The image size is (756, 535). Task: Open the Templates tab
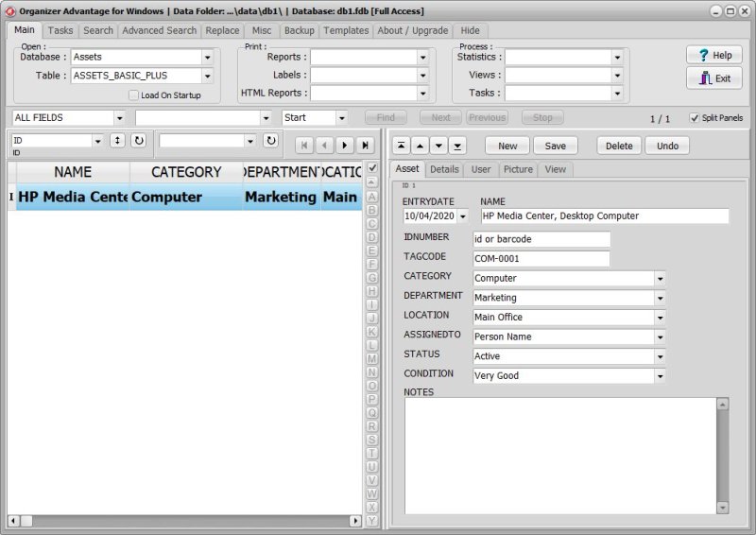tap(346, 30)
